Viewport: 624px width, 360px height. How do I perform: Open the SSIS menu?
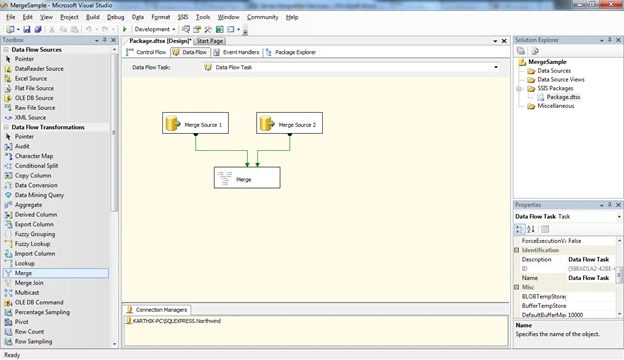[183, 17]
